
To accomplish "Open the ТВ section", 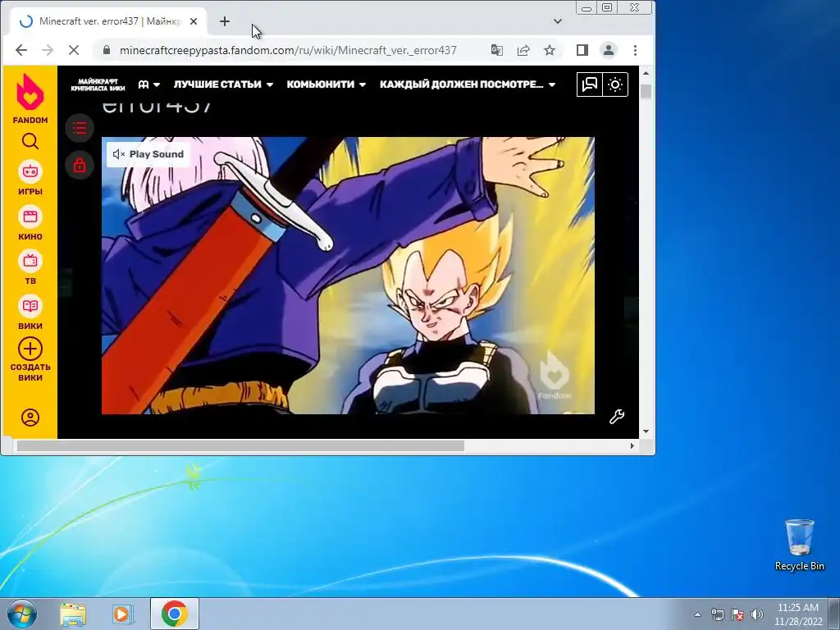I will pyautogui.click(x=30, y=268).
